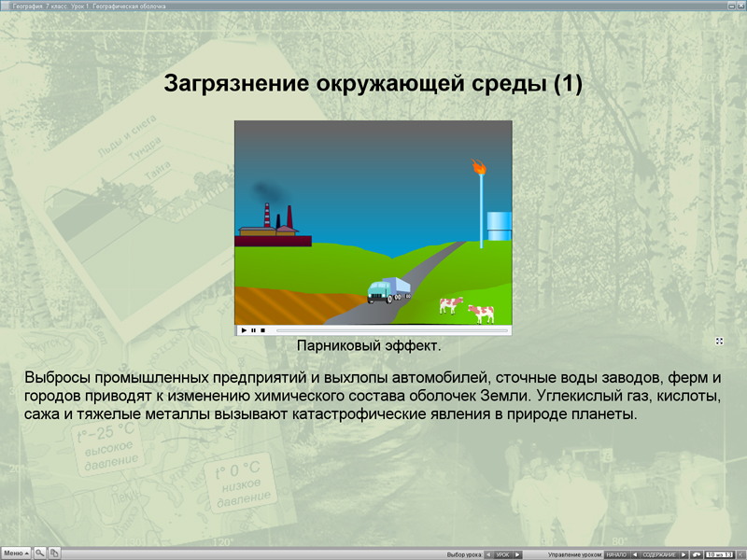This screenshot has width=747, height=560.
Task: Open the Меню panel
Action: tap(16, 553)
